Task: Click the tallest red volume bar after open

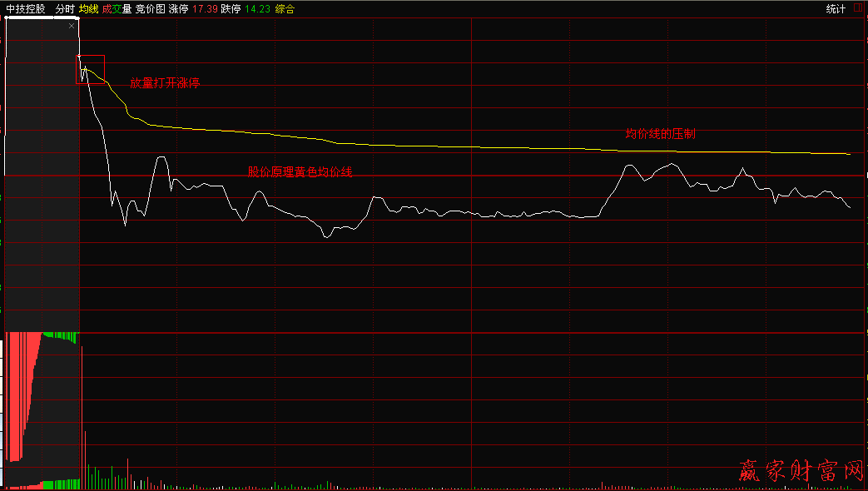Action: point(82,416)
